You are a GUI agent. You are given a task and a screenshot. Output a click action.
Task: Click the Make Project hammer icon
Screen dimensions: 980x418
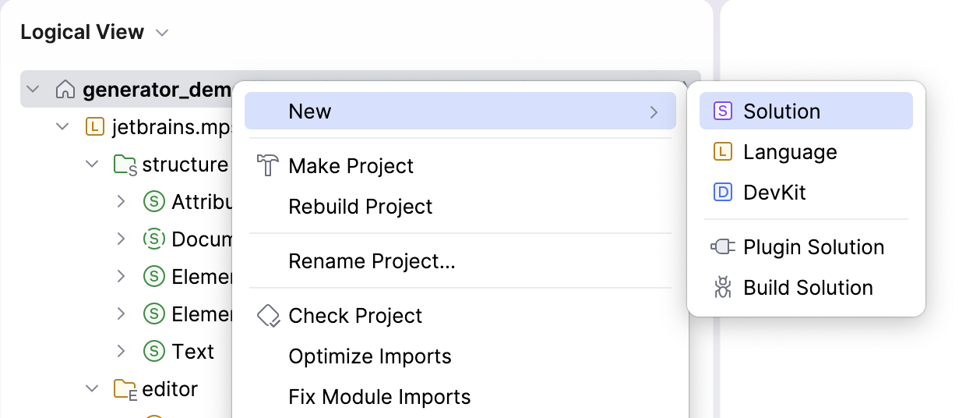coord(268,166)
